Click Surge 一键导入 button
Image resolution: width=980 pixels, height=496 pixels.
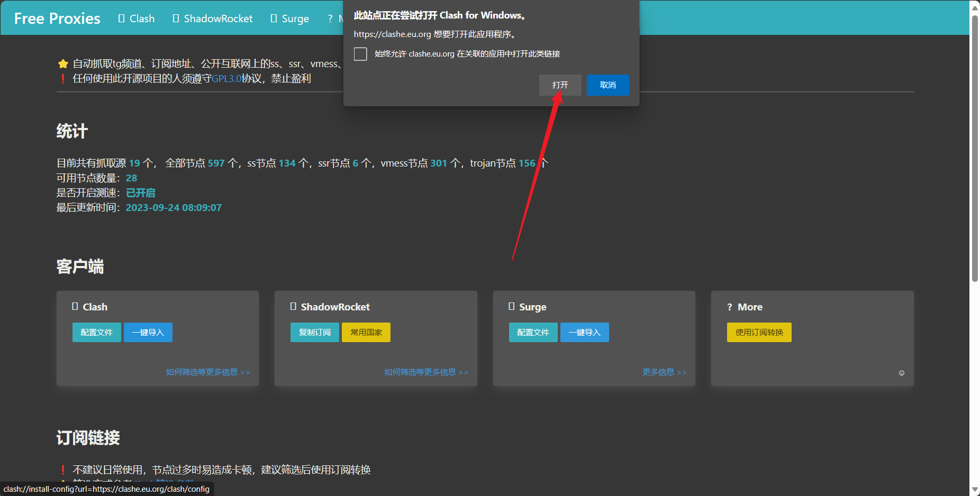[x=584, y=333]
